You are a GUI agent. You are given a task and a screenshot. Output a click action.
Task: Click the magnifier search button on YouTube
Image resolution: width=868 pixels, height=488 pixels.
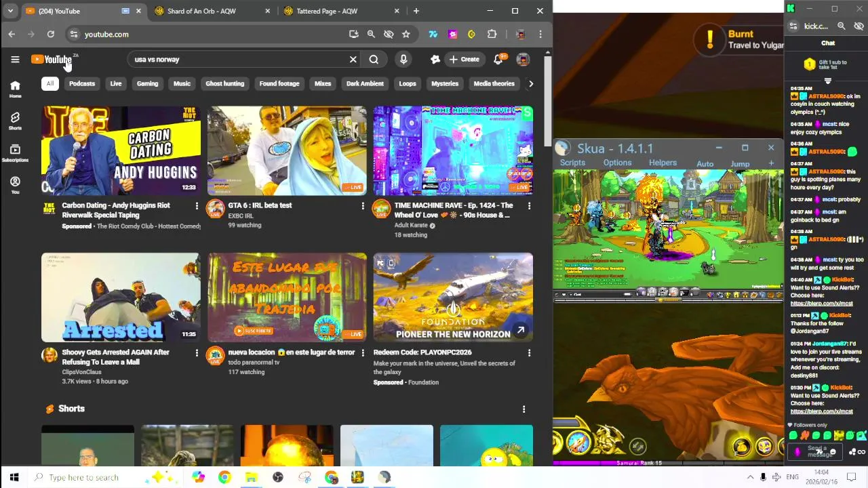point(374,60)
